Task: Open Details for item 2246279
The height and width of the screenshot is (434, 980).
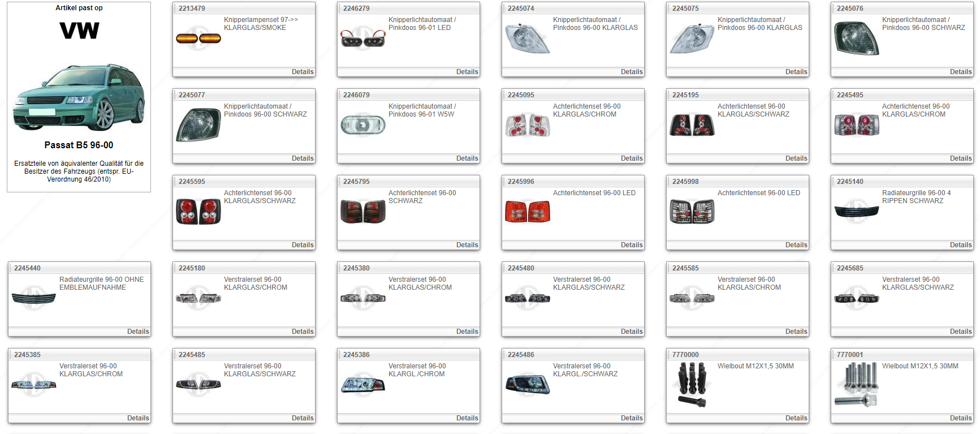Action: [467, 72]
